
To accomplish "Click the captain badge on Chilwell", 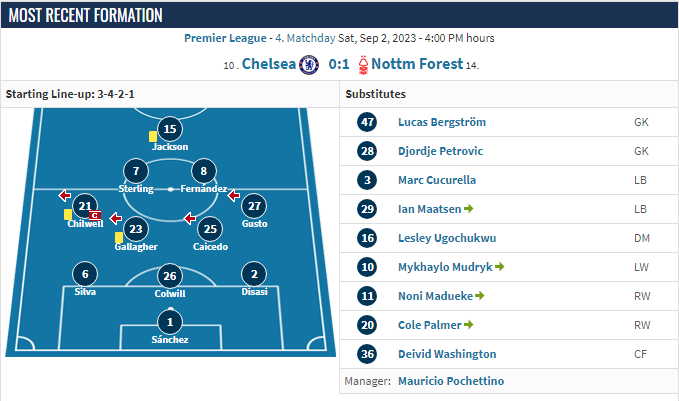I will click(x=95, y=215).
